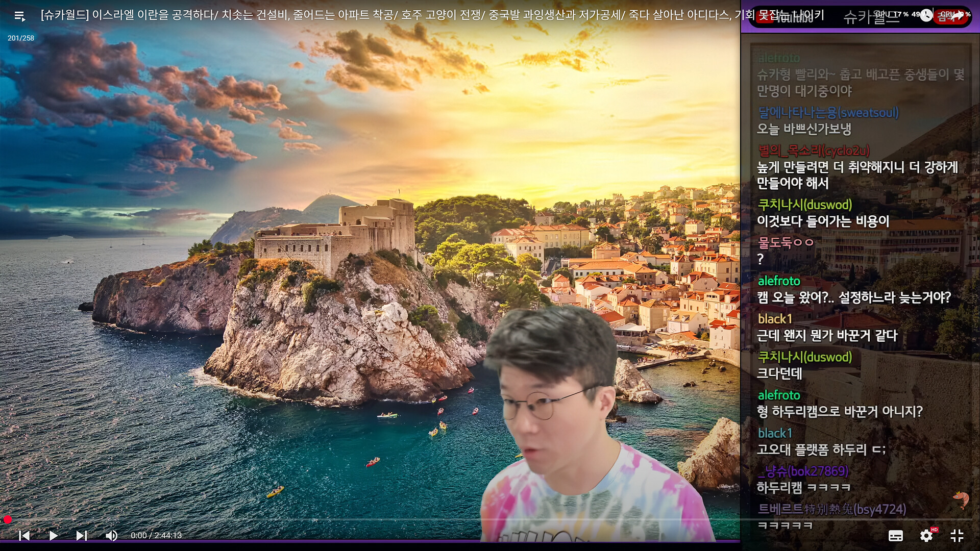
Task: Click the Share arrow icon
Action: [957, 16]
